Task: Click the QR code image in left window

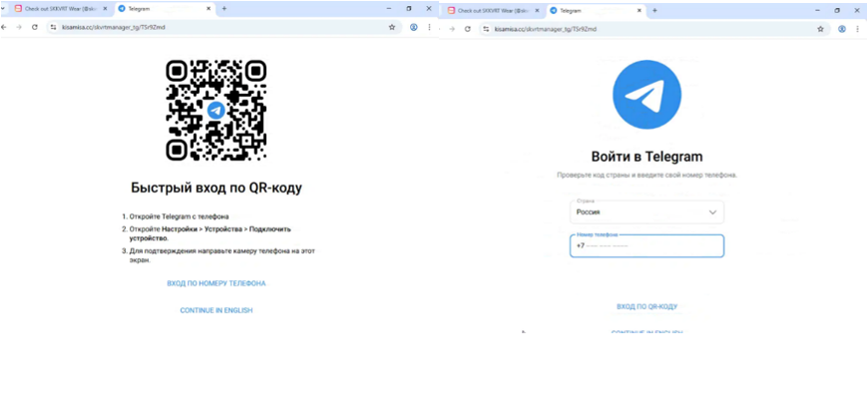Action: pyautogui.click(x=216, y=110)
